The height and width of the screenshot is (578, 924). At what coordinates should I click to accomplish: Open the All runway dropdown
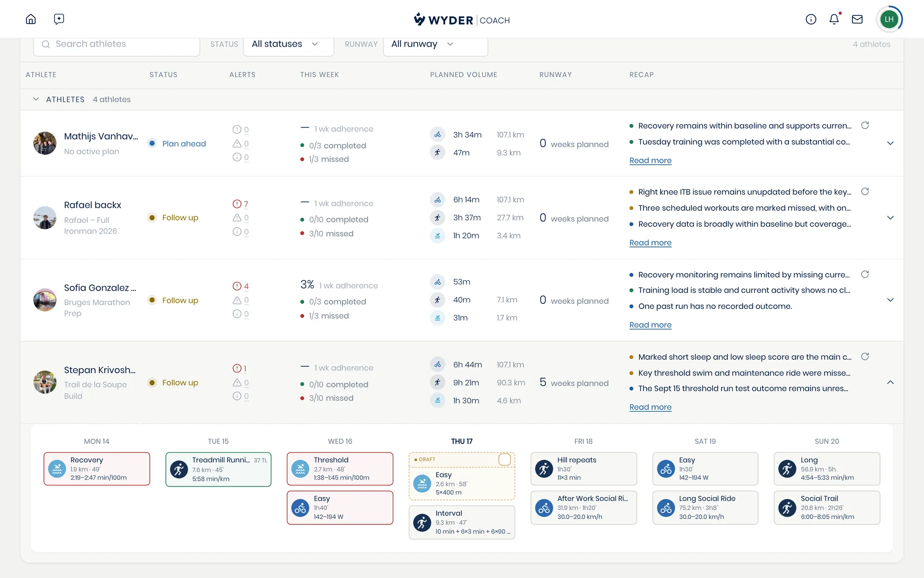pyautogui.click(x=435, y=44)
